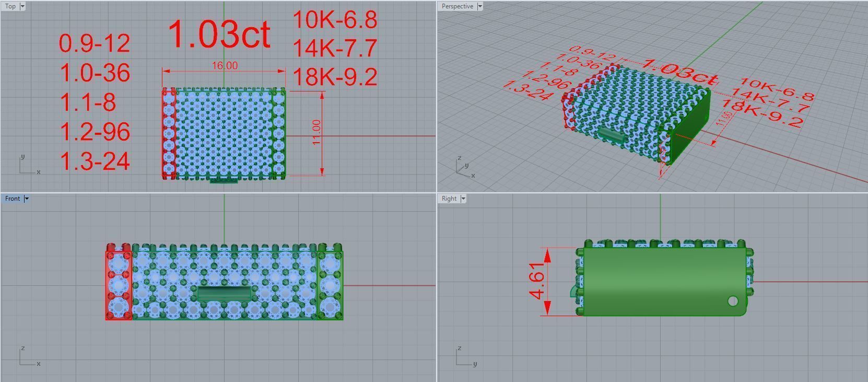Click the rectangular slot in Front view model
The height and width of the screenshot is (382, 868).
(x=224, y=293)
